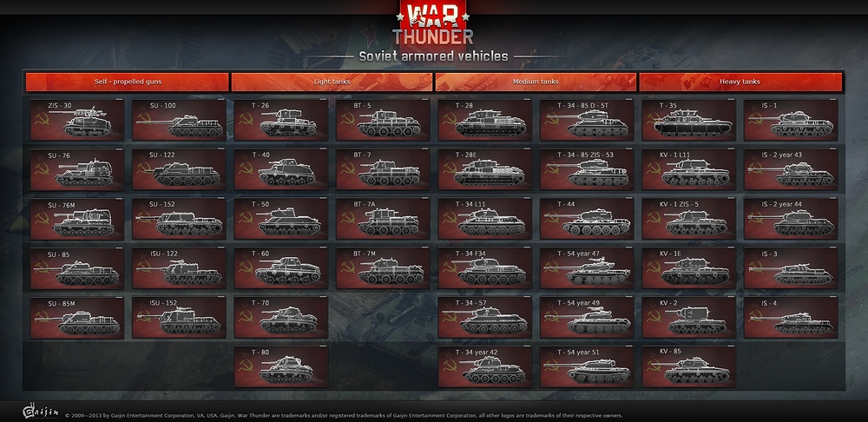Open the SU-76M vehicle card
Viewport: 868px width, 422px height.
pyautogui.click(x=77, y=219)
